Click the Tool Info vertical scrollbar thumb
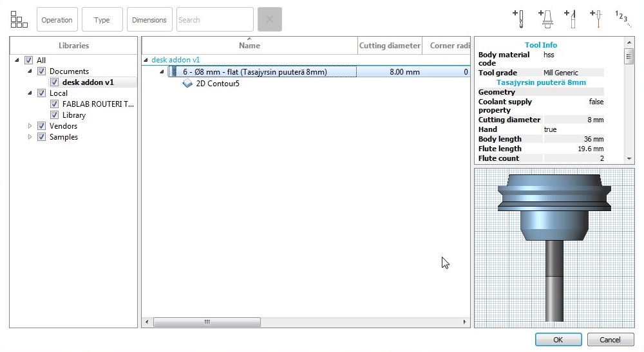Image resolution: width=644 pixels, height=352 pixels. (629, 56)
